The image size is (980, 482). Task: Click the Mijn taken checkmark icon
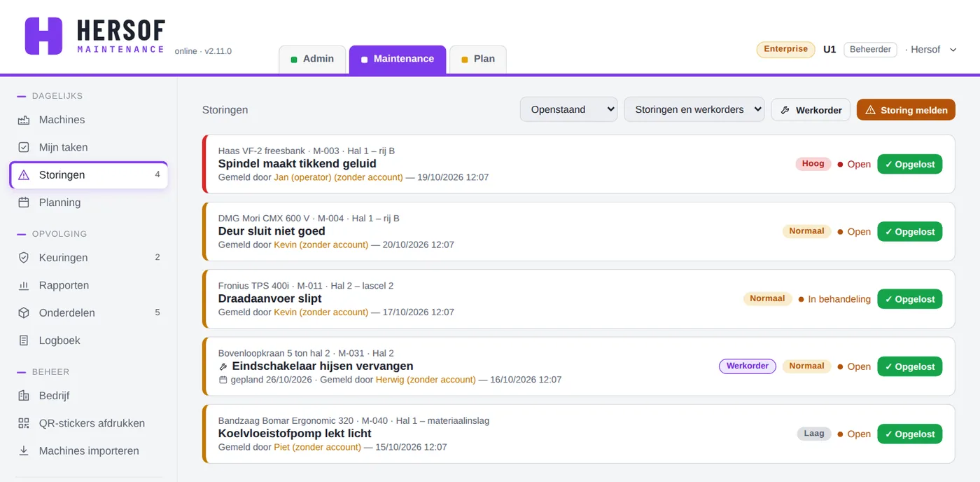pos(24,147)
